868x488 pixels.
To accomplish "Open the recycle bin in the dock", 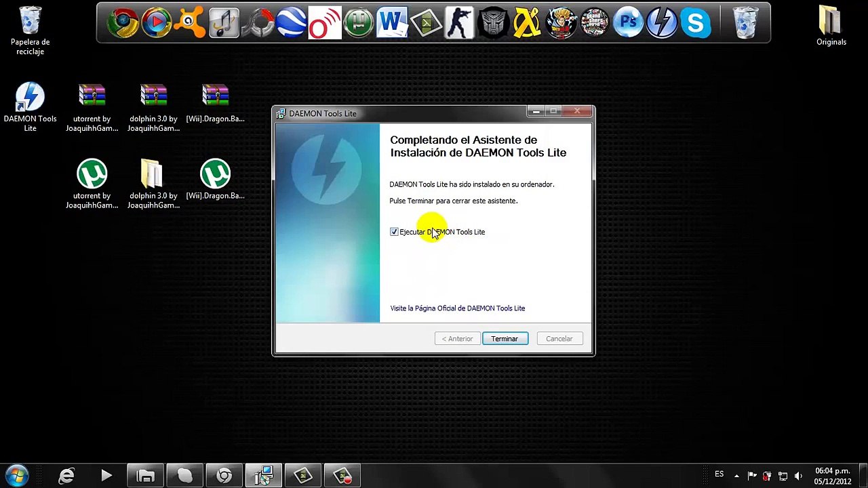I will pos(745,23).
